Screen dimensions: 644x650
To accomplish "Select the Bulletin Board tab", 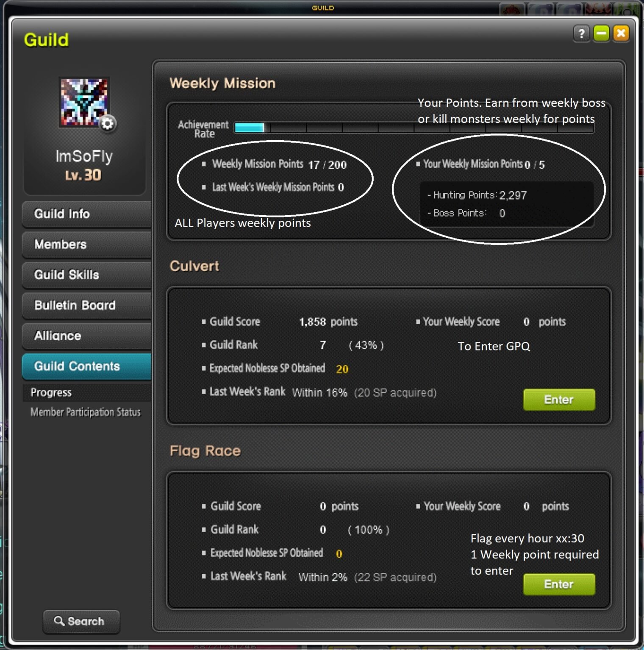I will [86, 306].
